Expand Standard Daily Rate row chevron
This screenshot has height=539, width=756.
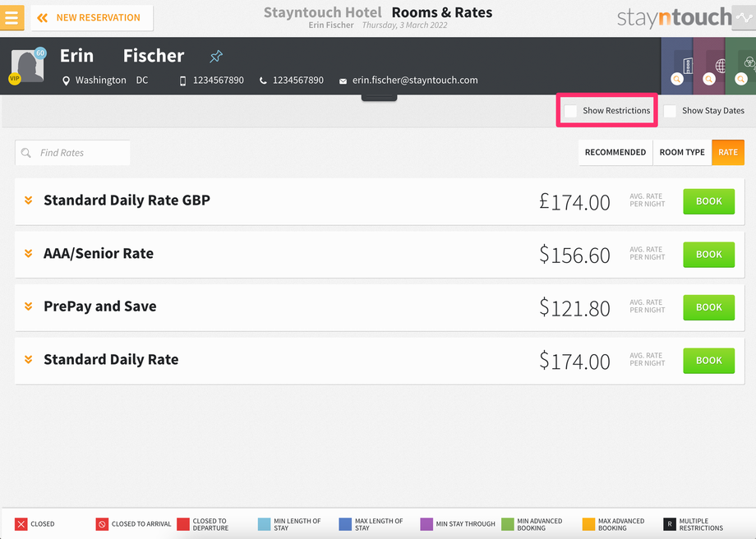coord(29,359)
